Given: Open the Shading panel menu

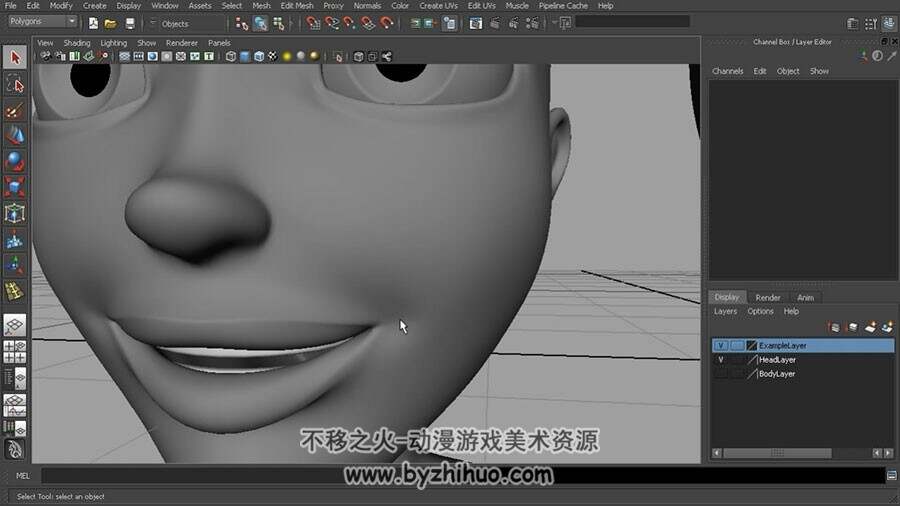Looking at the screenshot, I should point(77,43).
